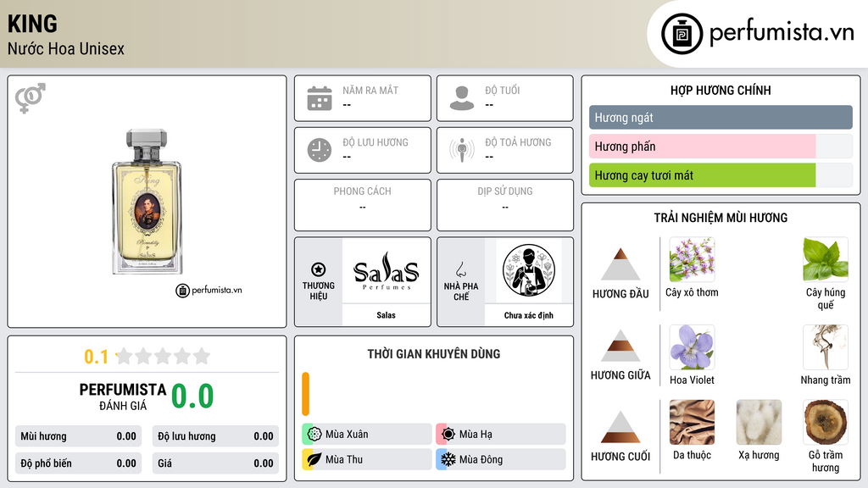The image size is (868, 488).
Task: Click the Thời gian khuyên dùng heading
Action: (x=433, y=353)
